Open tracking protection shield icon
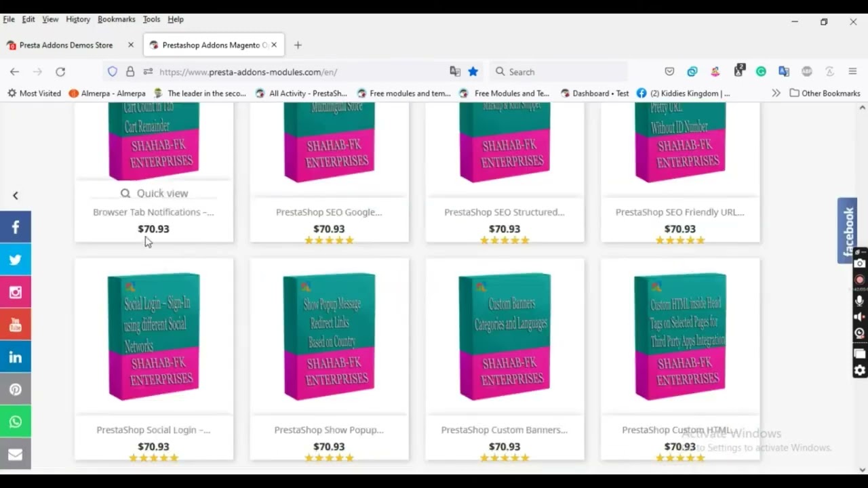The height and width of the screenshot is (488, 868). tap(113, 71)
